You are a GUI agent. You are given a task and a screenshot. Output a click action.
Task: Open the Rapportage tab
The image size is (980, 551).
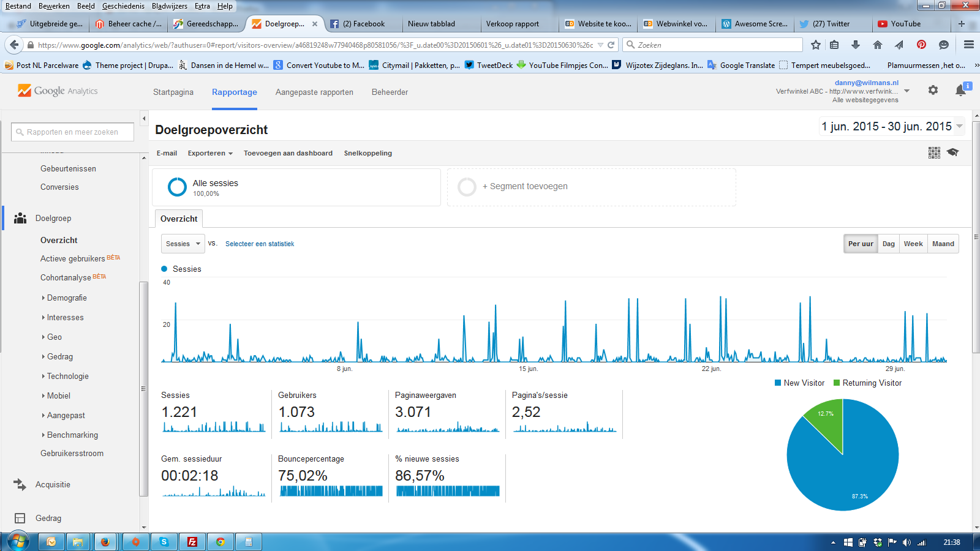coord(235,92)
